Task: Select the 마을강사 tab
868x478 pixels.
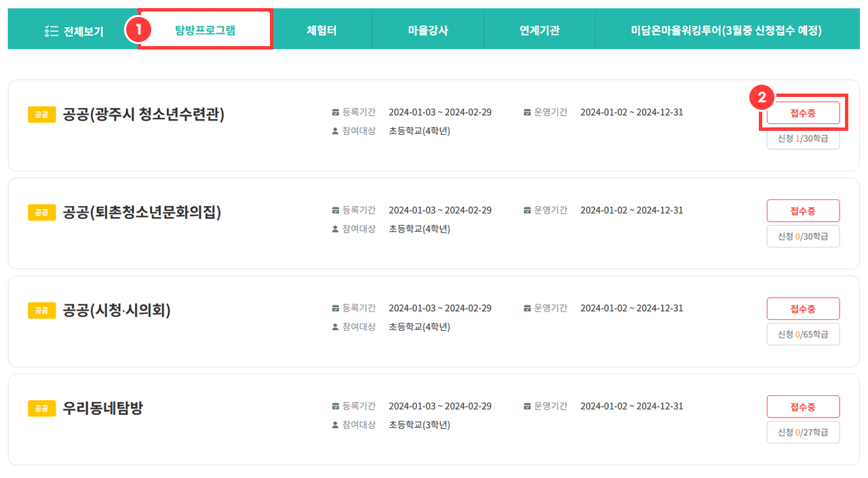Action: point(428,30)
